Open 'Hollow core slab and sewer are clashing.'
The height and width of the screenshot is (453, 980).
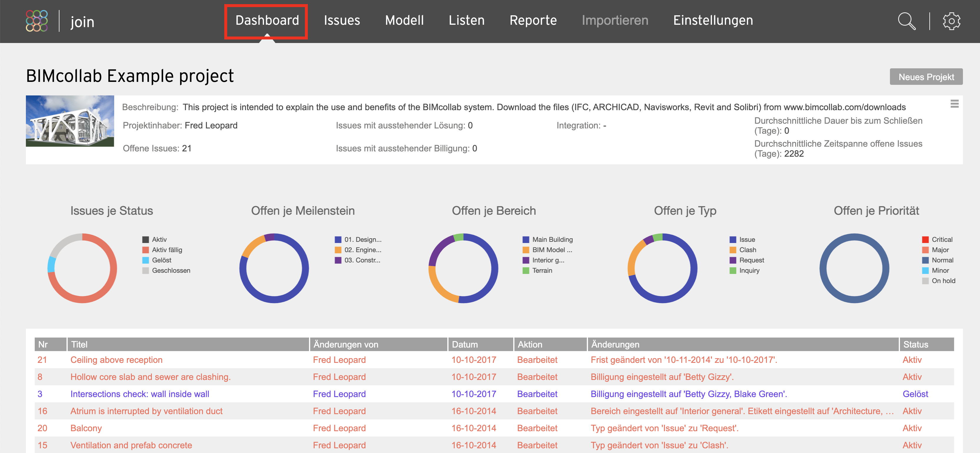point(151,377)
